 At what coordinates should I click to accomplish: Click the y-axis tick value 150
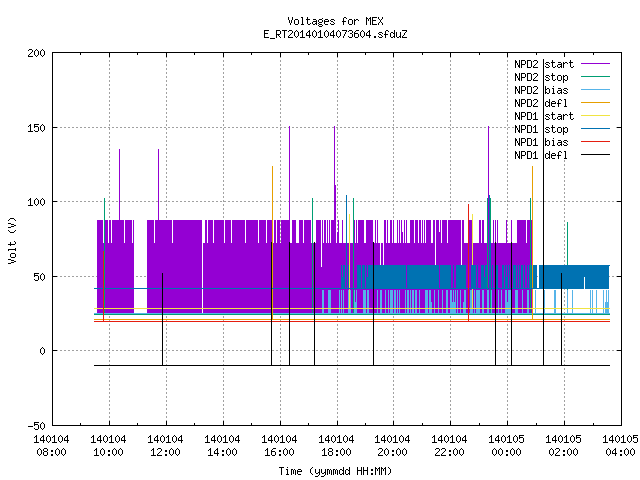pos(36,128)
